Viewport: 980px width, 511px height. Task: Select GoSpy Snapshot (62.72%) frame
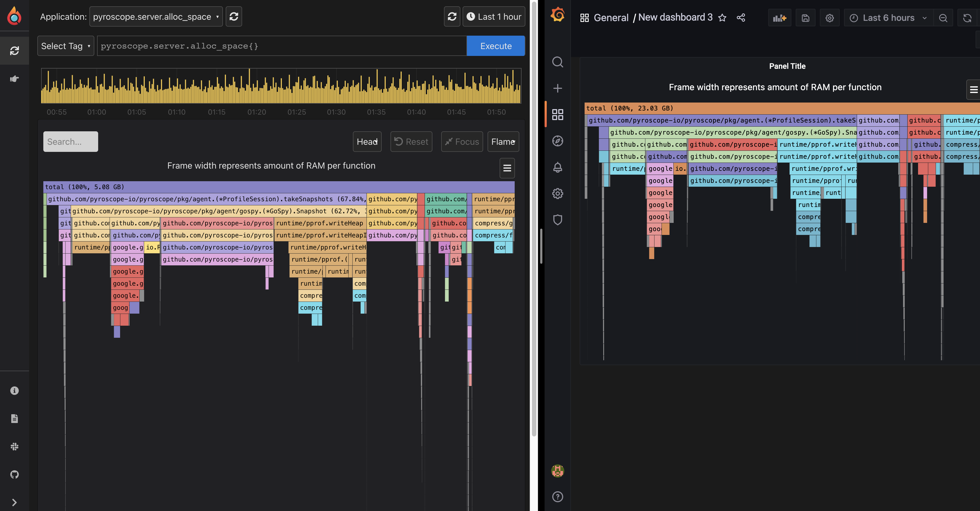[x=219, y=211]
